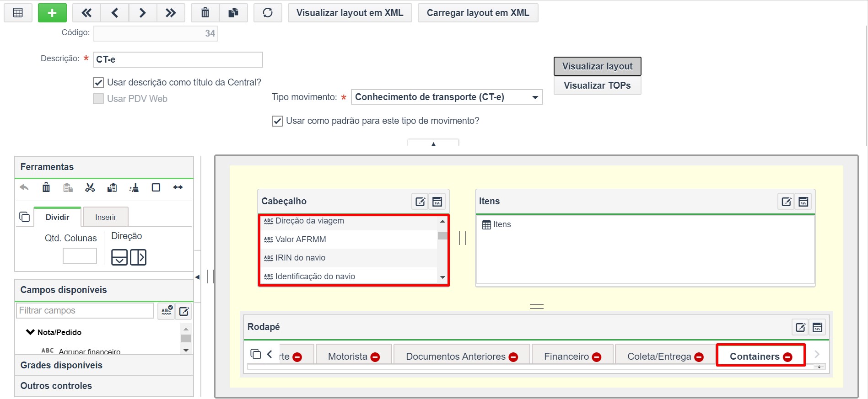Select the vertical split direction icon
This screenshot has width=868, height=399.
tap(138, 257)
